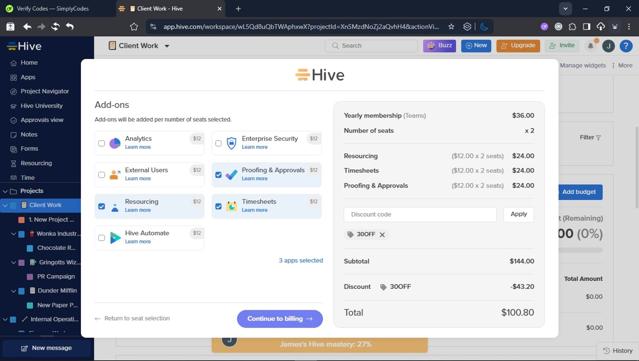Check the External Users add-on checkbox
This screenshot has width=639, height=361.
point(101,175)
